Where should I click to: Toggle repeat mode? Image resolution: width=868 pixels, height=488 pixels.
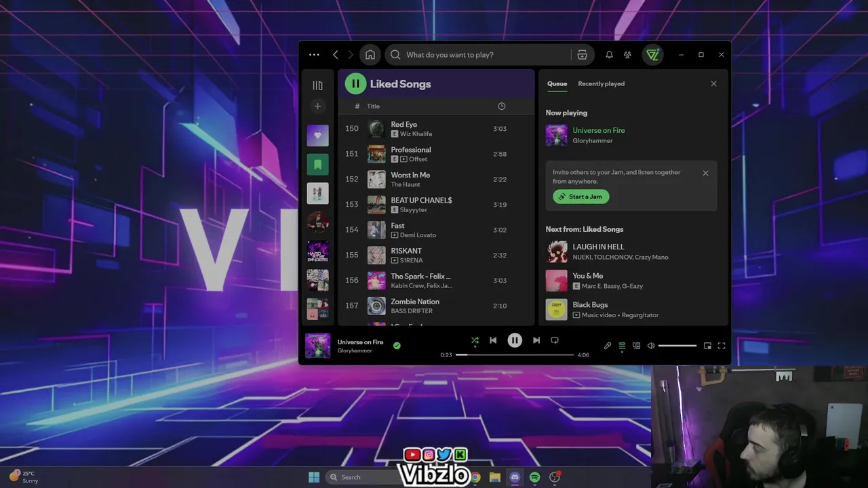coord(555,340)
